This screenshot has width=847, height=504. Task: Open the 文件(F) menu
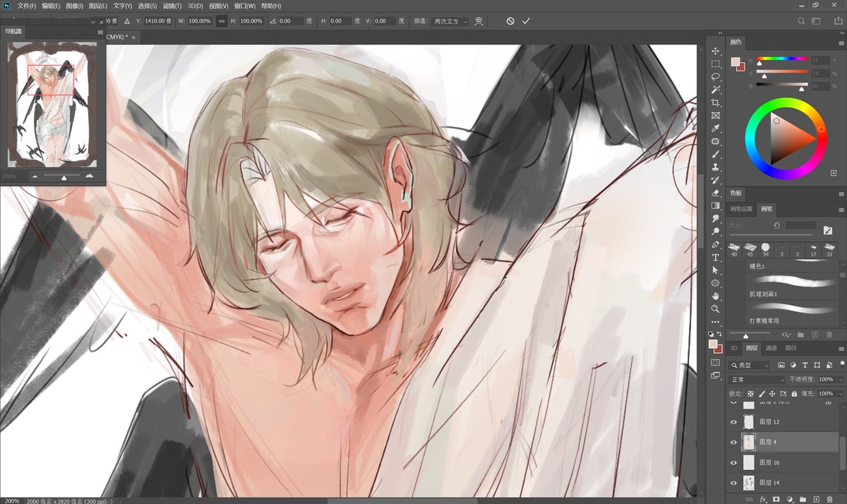point(27,6)
